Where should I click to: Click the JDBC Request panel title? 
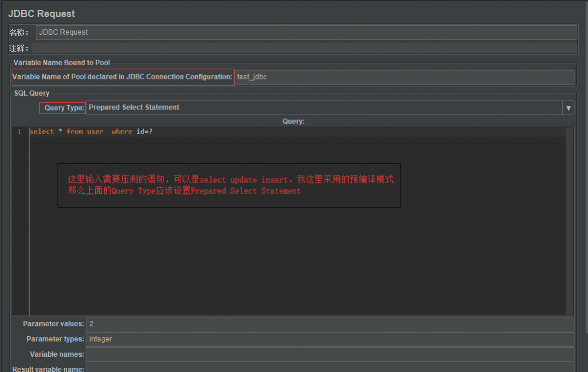(x=42, y=14)
